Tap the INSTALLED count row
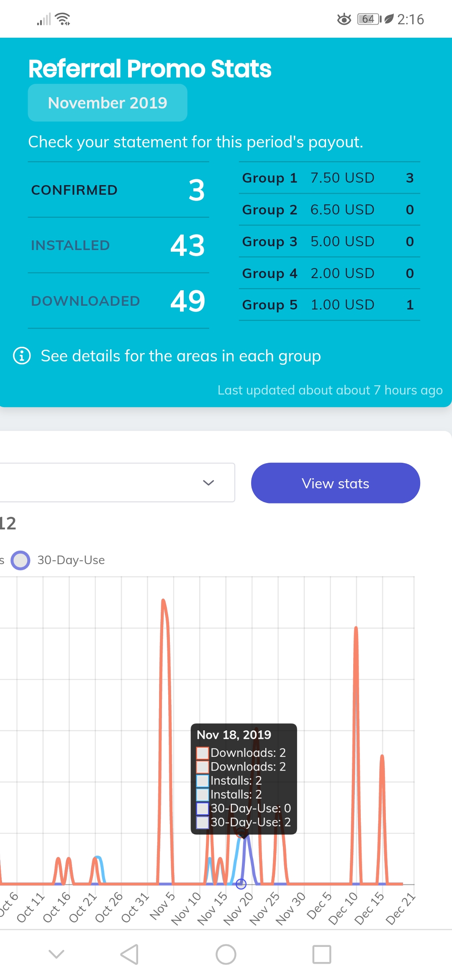 point(118,245)
